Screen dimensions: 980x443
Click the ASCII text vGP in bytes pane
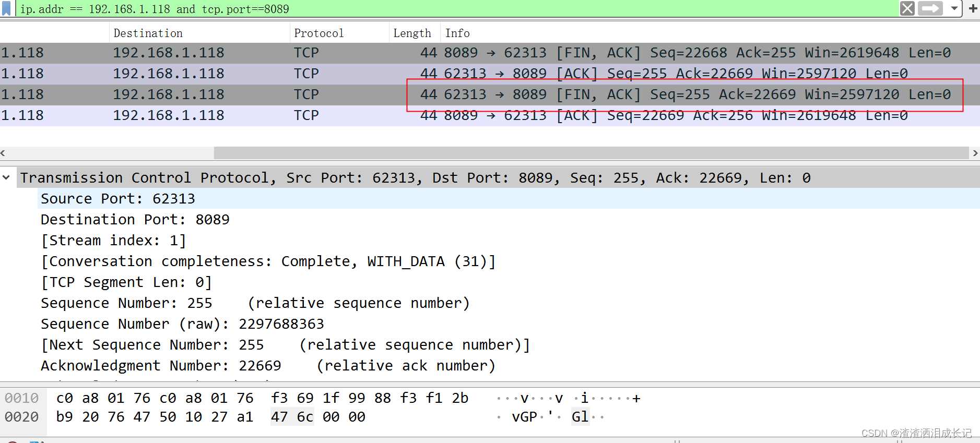pyautogui.click(x=525, y=417)
